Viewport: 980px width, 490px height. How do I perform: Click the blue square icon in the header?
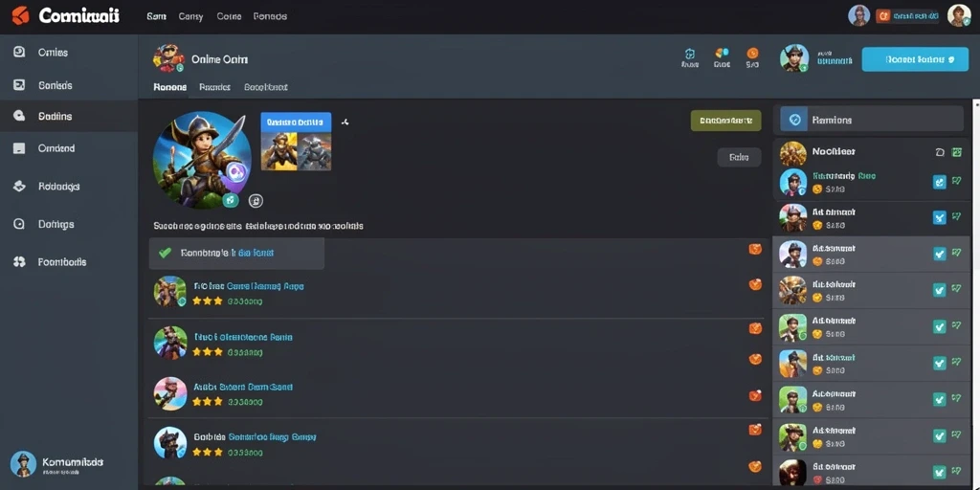689,54
